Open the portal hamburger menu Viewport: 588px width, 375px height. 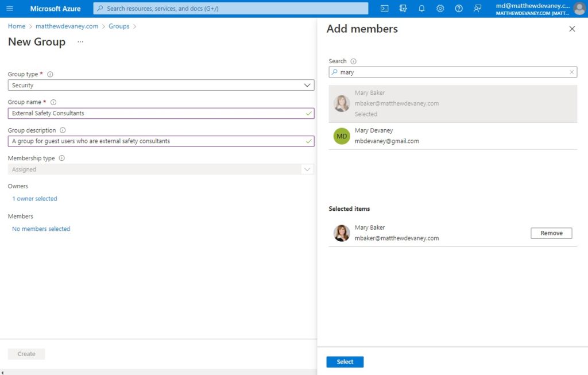(x=10, y=8)
